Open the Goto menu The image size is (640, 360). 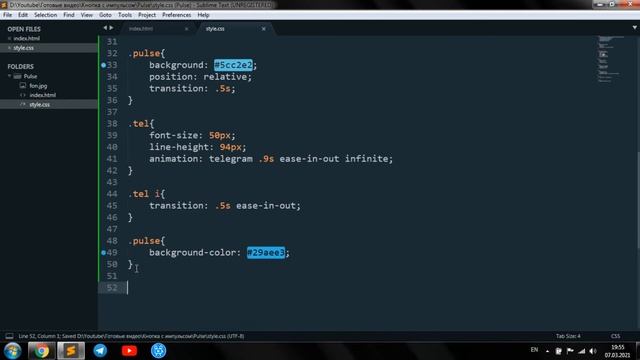105,15
